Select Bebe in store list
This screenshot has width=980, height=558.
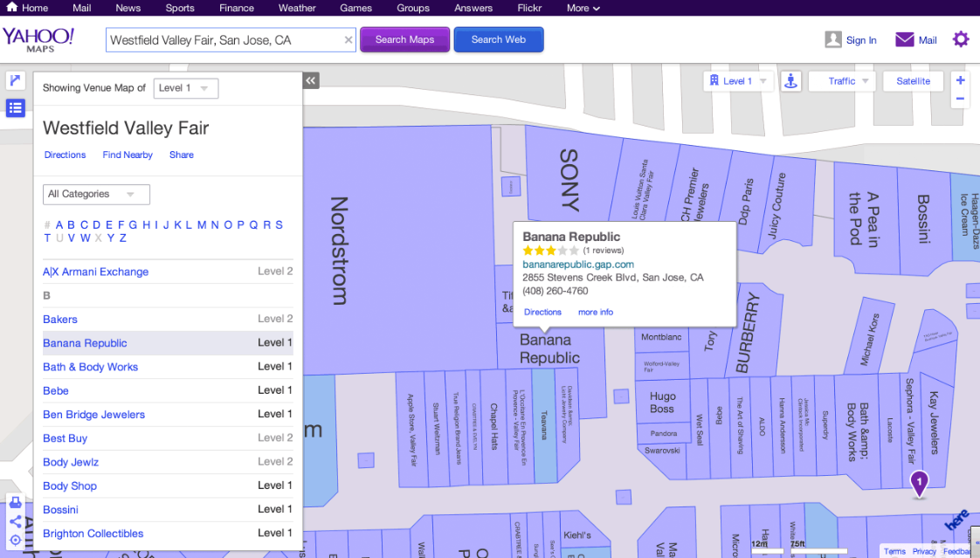coord(56,390)
